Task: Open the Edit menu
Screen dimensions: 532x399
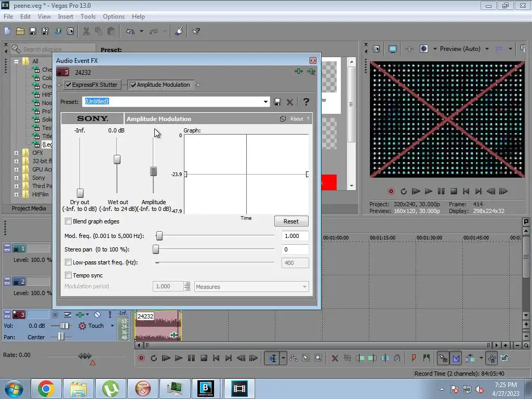Action: pyautogui.click(x=25, y=17)
